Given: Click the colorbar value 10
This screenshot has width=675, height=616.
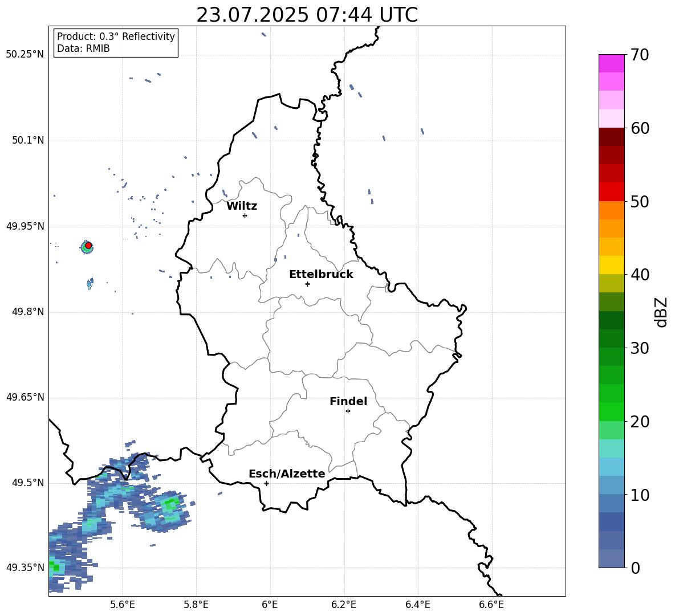Looking at the screenshot, I should 640,495.
